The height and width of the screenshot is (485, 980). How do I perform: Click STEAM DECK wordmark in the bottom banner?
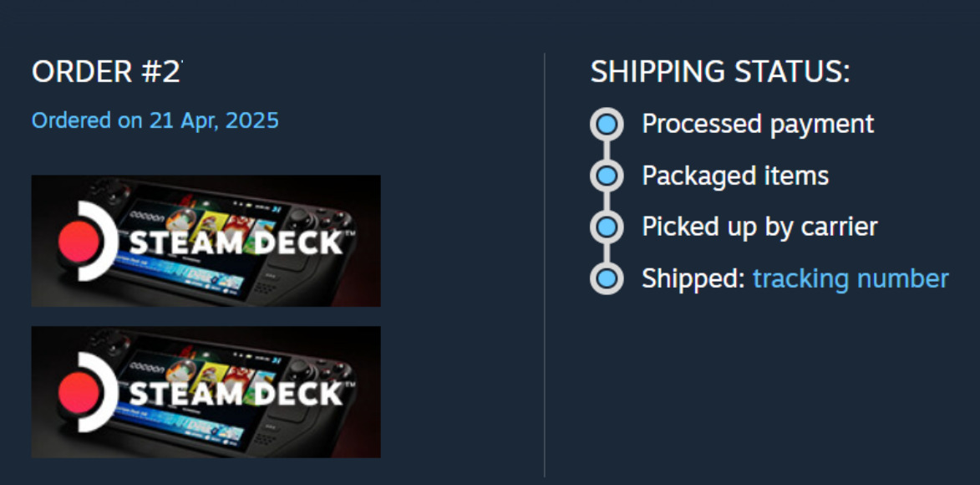tap(236, 394)
